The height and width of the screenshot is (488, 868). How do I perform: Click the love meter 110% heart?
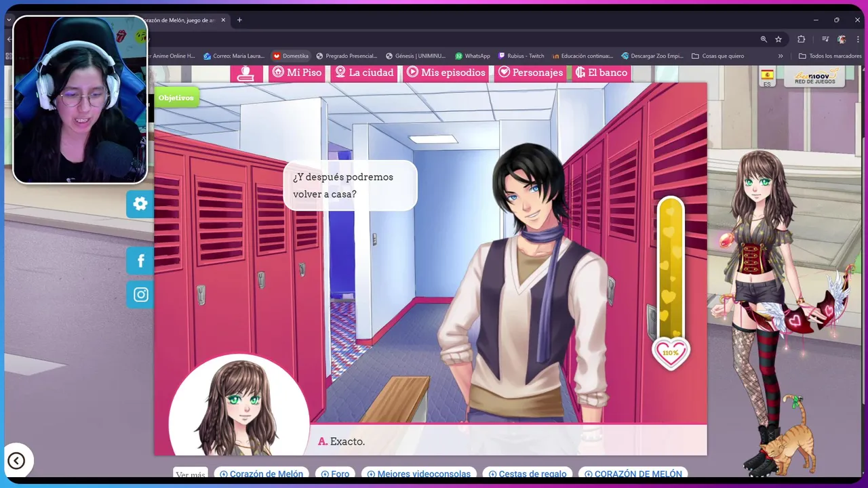tap(671, 353)
